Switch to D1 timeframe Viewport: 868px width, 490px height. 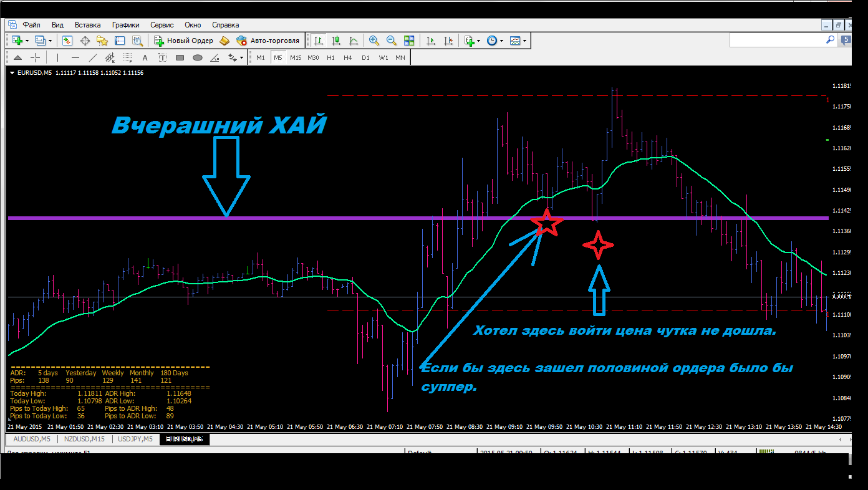pos(365,58)
